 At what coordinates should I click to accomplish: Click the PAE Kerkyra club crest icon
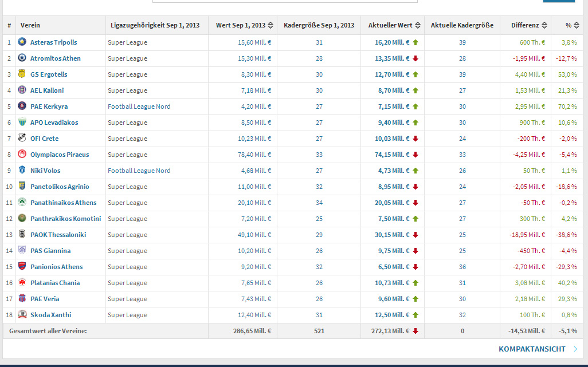(22, 106)
